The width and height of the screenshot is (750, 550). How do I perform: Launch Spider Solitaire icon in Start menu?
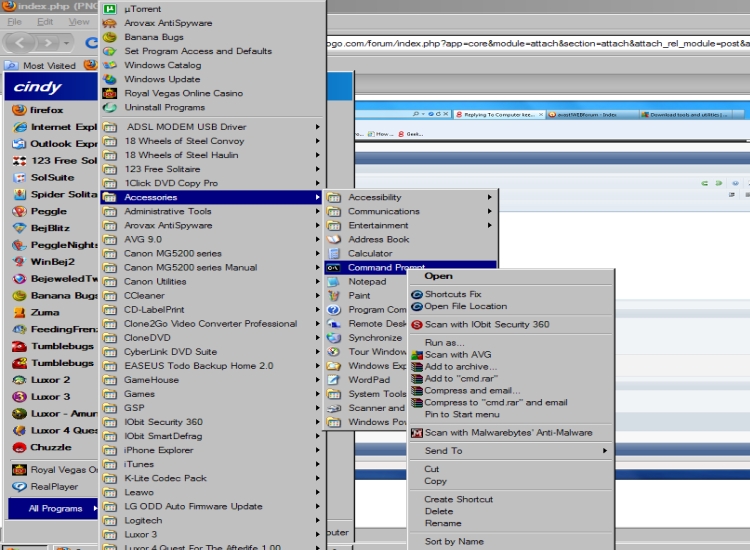(x=19, y=194)
